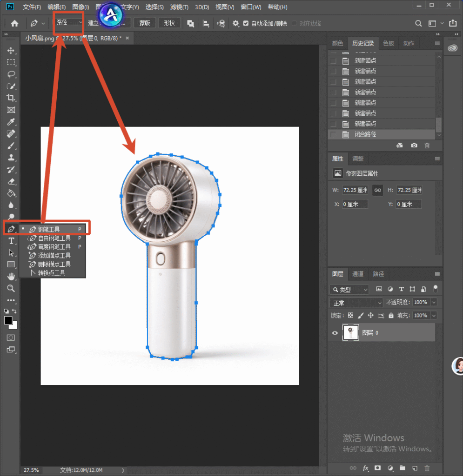Open the 路径 tool mode dropdown
The width and height of the screenshot is (463, 476).
coord(69,22)
